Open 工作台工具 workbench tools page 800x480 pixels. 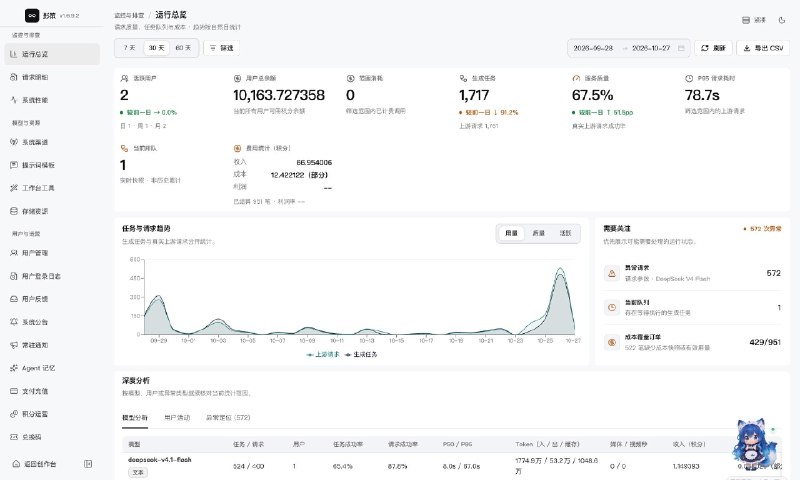[x=52, y=188]
